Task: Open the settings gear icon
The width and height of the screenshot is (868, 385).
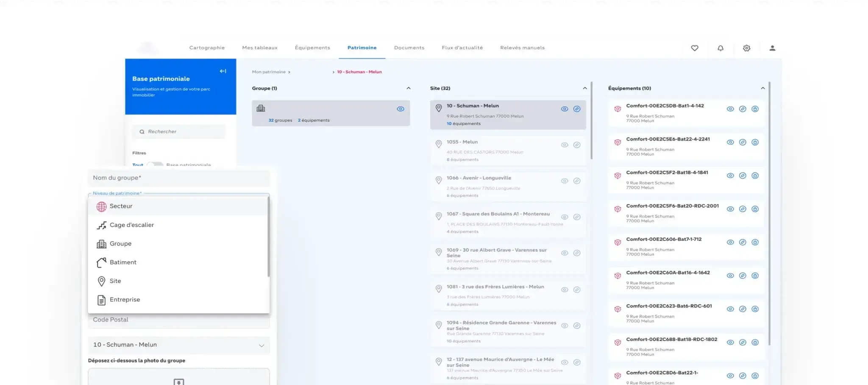Action: pyautogui.click(x=746, y=48)
